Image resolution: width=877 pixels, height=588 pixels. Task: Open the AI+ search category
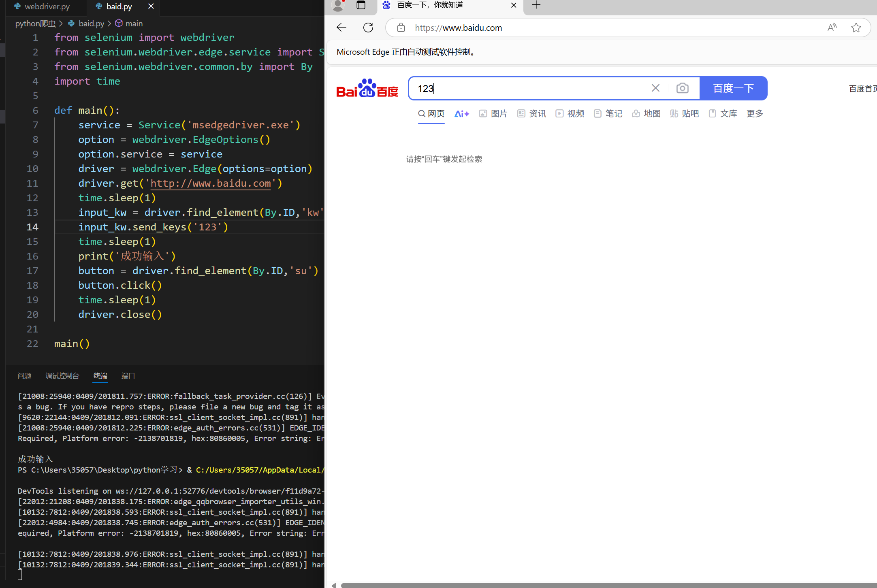462,114
